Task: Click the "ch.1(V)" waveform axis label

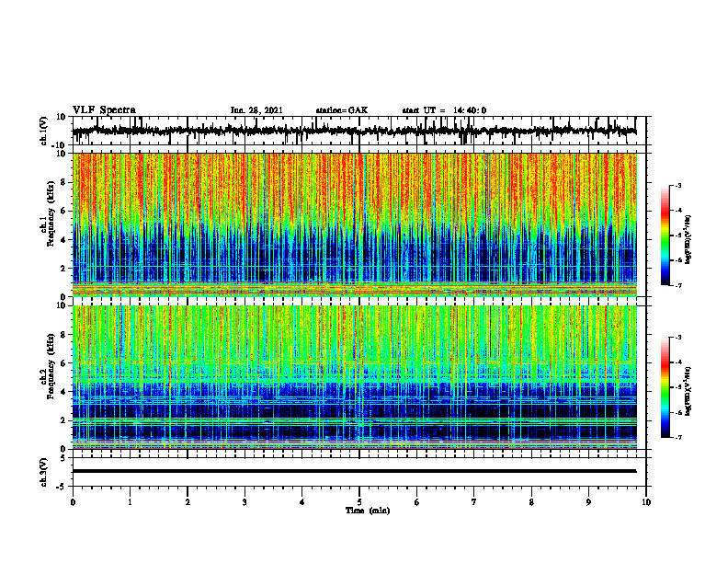Action: pos(44,131)
